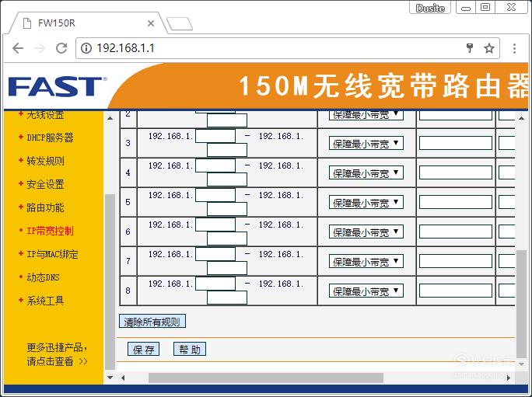The width and height of the screenshot is (532, 397).
Task: Open the 保障最小带宽 dropdown in row 2
Action: pos(366,115)
